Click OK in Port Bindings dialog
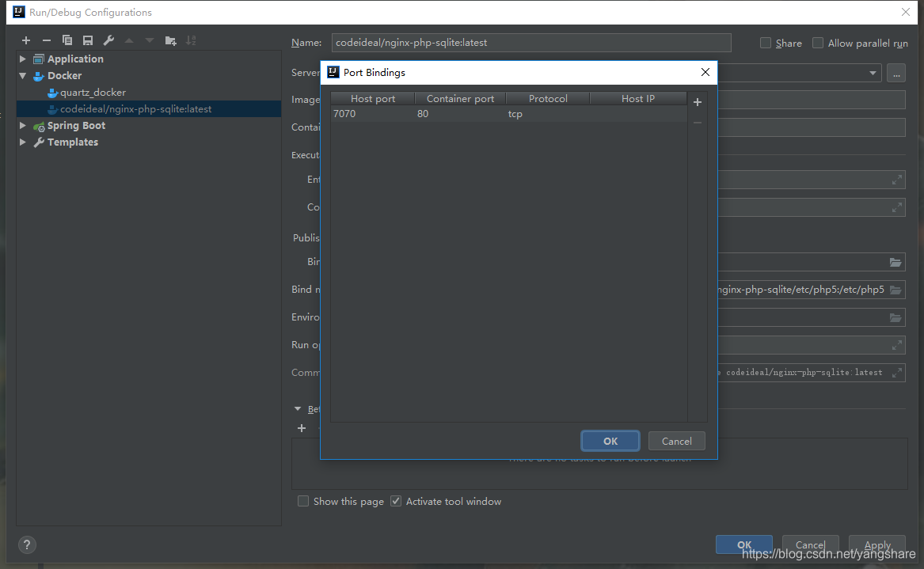The width and height of the screenshot is (924, 569). 610,441
